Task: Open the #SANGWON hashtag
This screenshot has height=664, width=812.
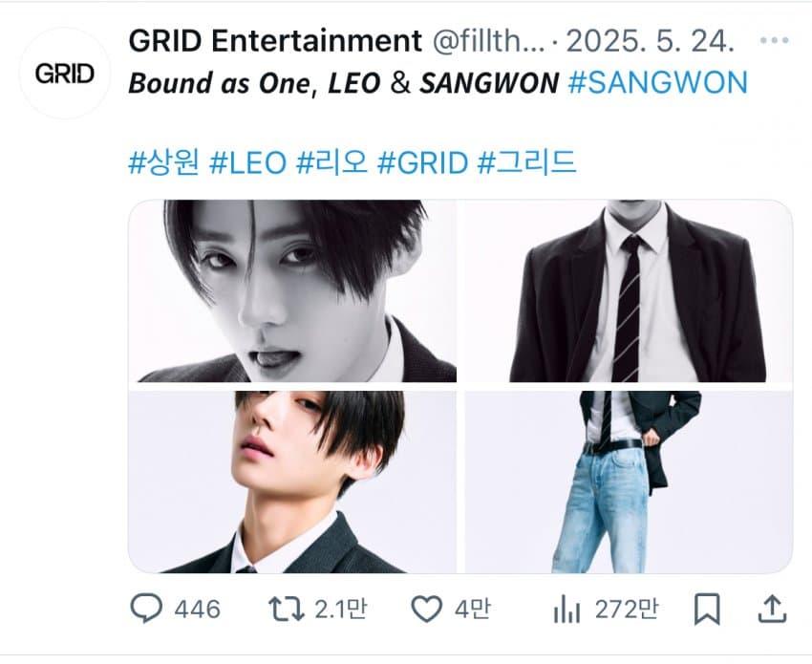Action: click(657, 82)
